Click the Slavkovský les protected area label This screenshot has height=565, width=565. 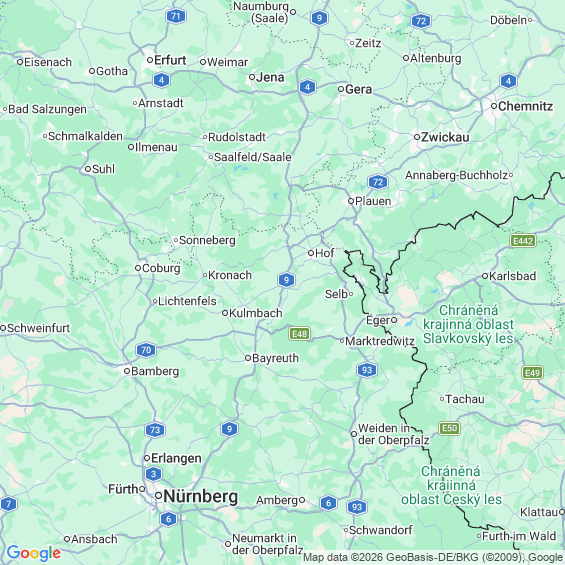click(468, 324)
